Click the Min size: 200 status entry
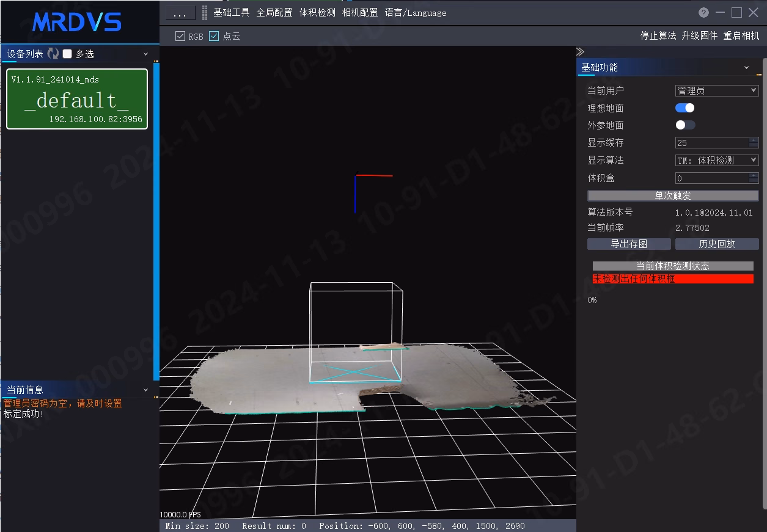The width and height of the screenshot is (767, 532). point(197,526)
